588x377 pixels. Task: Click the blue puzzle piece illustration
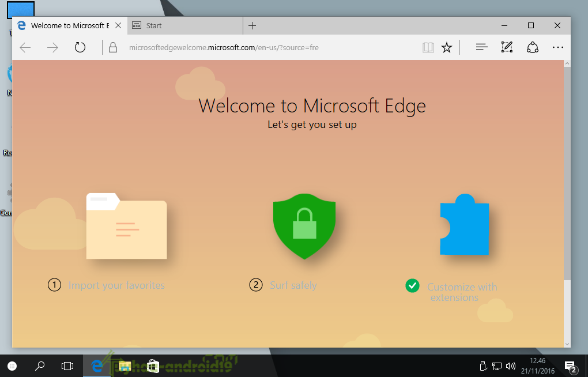pos(464,224)
